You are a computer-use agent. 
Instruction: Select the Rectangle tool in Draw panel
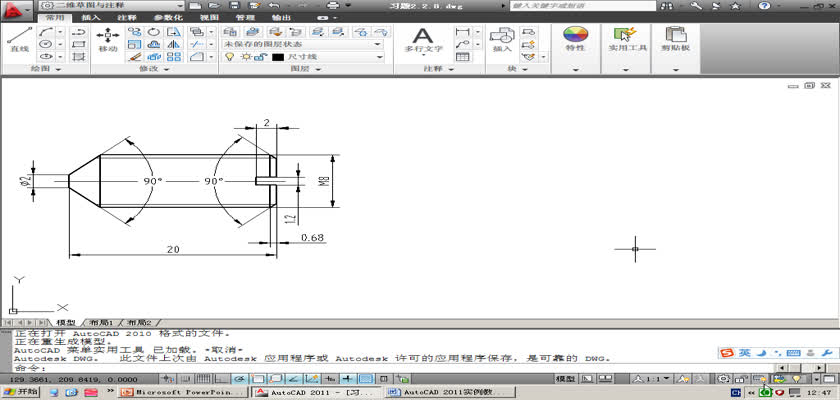(x=78, y=44)
